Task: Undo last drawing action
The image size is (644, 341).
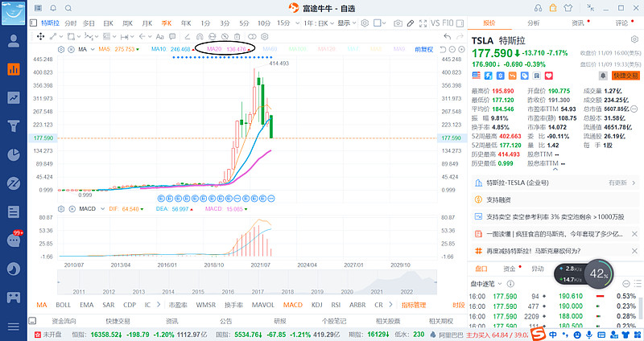Action: (x=447, y=36)
